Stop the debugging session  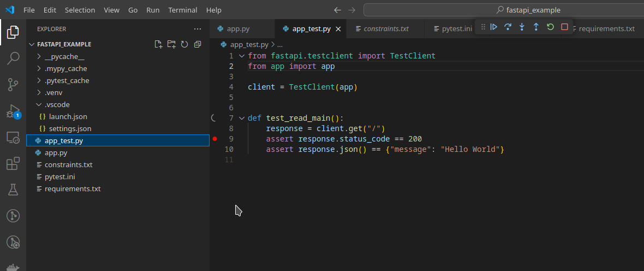tap(564, 27)
